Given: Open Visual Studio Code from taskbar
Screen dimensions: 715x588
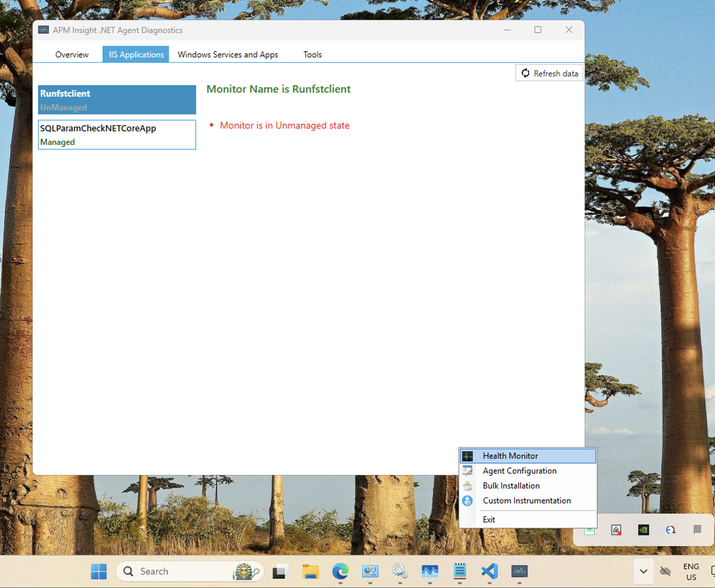Looking at the screenshot, I should [489, 571].
